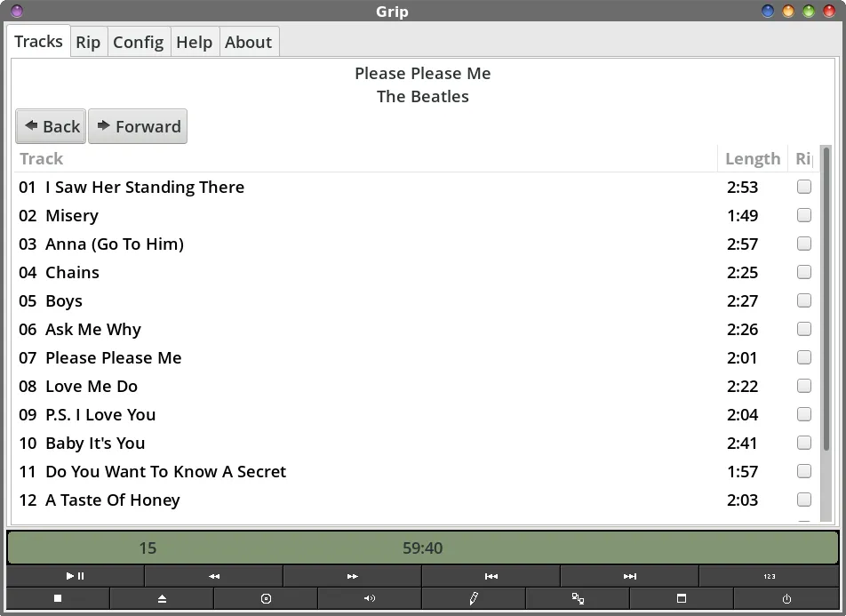The height and width of the screenshot is (616, 846).
Task: Skip to the next track
Action: click(630, 576)
